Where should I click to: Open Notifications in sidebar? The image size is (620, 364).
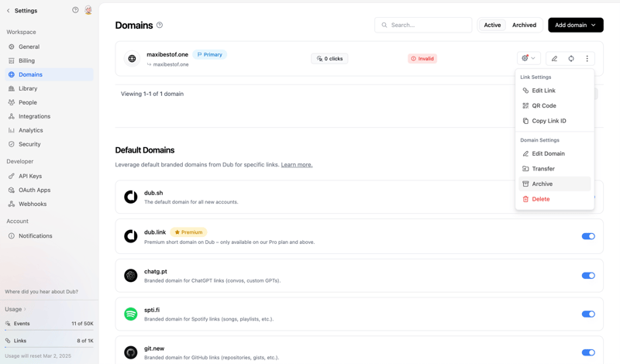coord(50,235)
